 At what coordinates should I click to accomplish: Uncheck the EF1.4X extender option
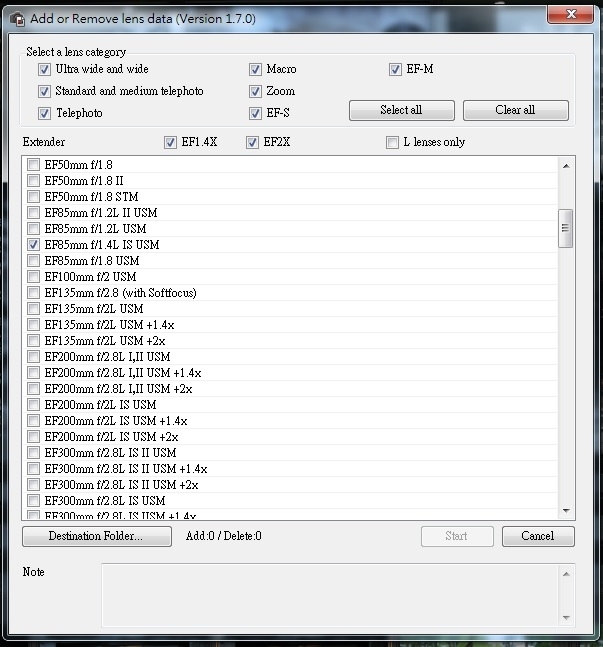point(170,142)
